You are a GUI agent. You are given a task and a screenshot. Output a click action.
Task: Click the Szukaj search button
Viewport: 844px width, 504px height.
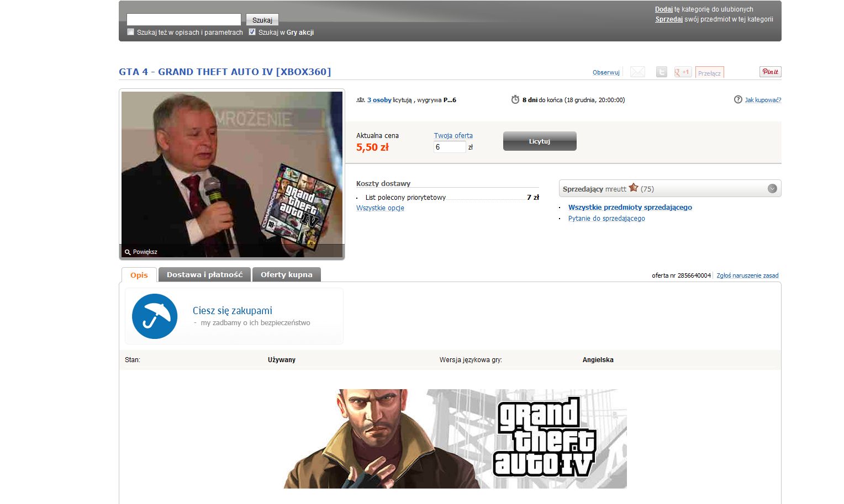coord(262,20)
